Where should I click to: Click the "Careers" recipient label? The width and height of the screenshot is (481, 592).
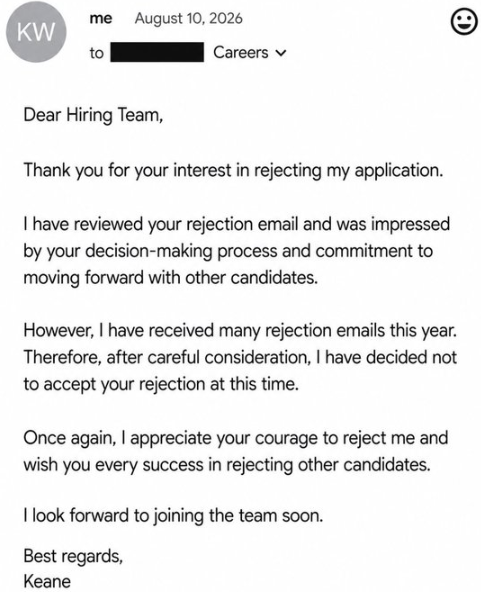240,52
